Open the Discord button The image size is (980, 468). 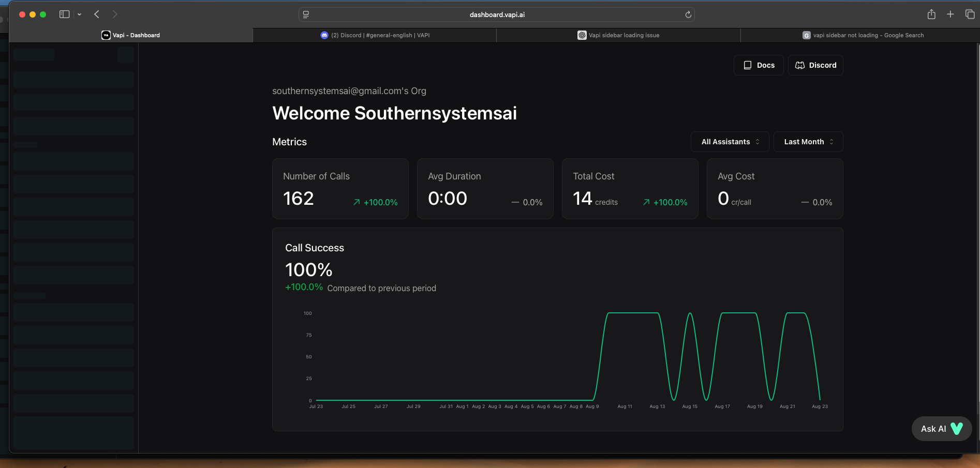coord(815,65)
